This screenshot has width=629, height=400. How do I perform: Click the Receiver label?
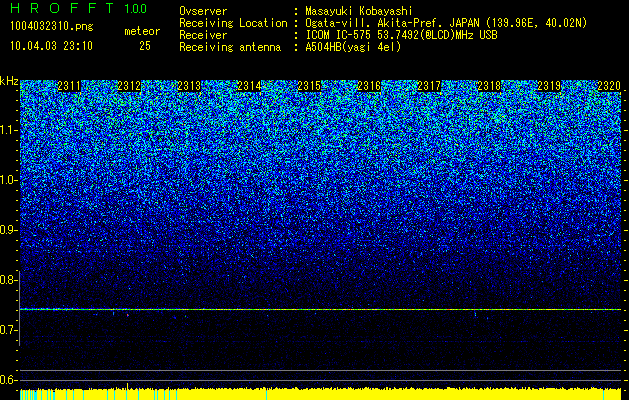tap(203, 35)
